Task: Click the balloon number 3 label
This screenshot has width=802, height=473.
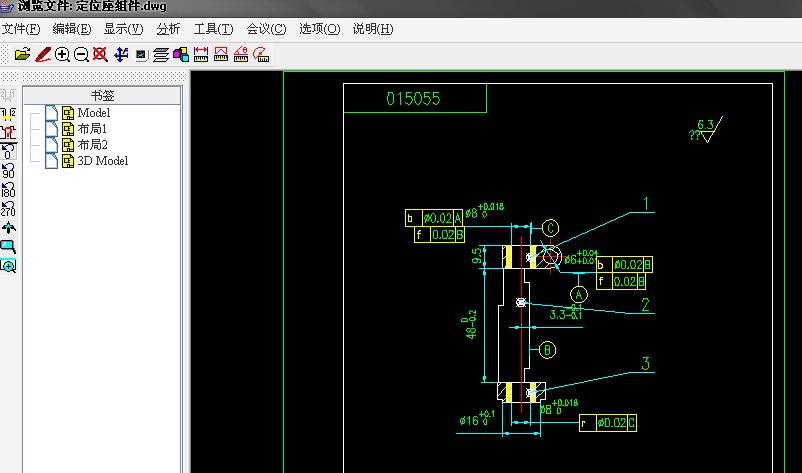Action: click(645, 364)
